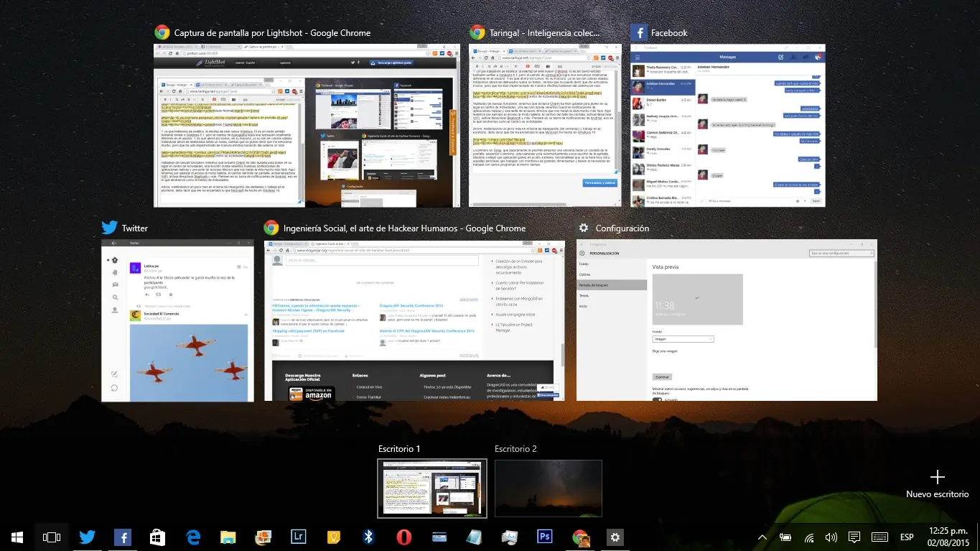Launch Photoshop from the taskbar
The height and width of the screenshot is (551, 980).
click(x=544, y=537)
